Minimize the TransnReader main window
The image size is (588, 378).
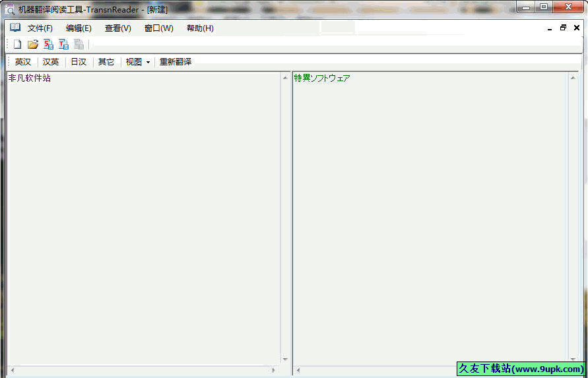tap(527, 7)
